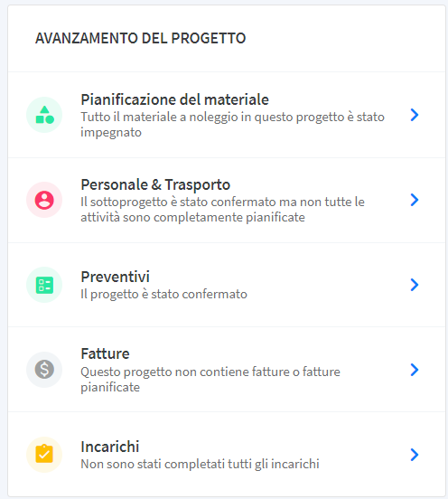
Task: Click the text about no fatture pianificate
Action: click(x=210, y=380)
